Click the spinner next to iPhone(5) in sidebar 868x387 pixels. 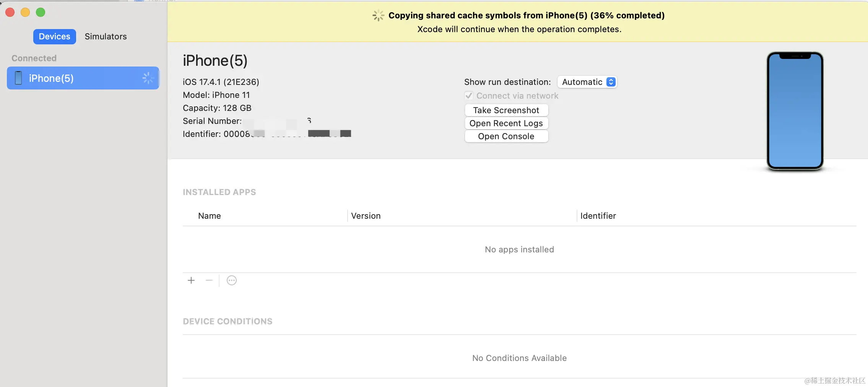coord(148,78)
